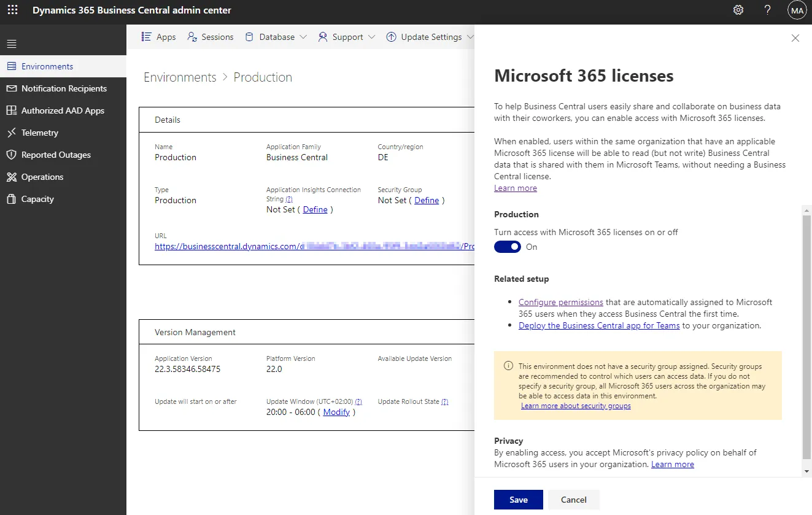Click the panel scrollbar up arrow
This screenshot has height=515, width=812.
(806, 210)
